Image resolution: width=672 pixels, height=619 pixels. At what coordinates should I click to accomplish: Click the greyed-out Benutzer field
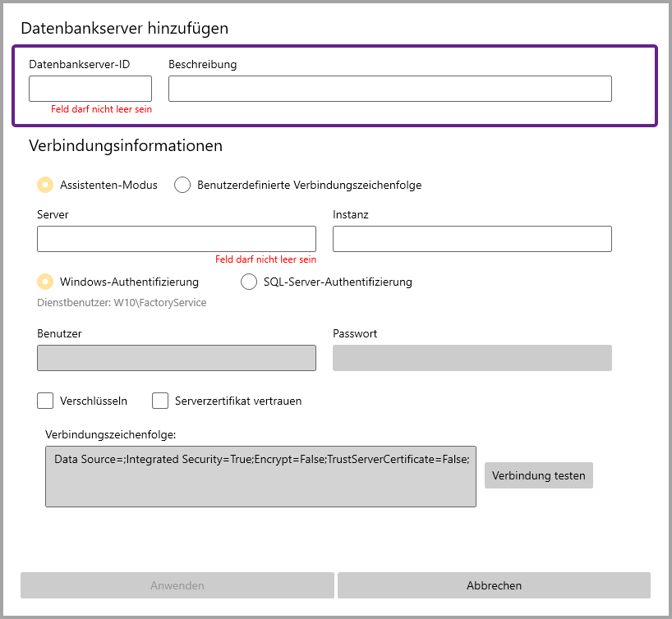point(176,358)
